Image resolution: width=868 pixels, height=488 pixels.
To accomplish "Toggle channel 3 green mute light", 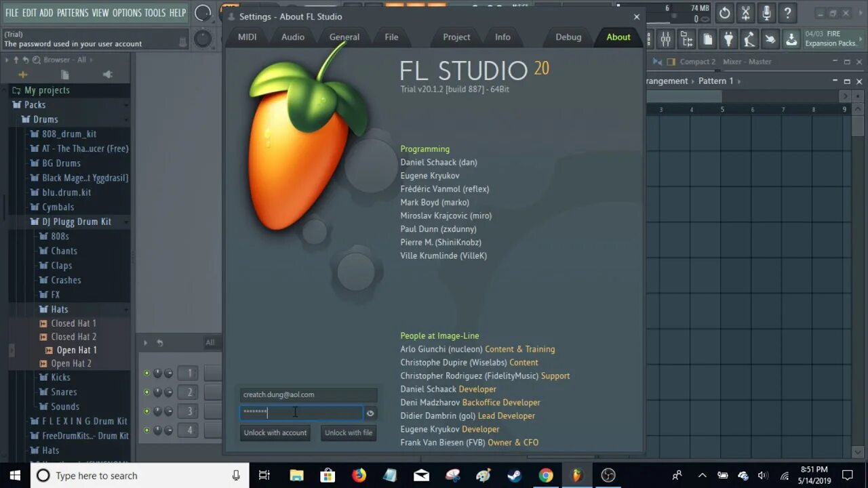I will tap(146, 411).
